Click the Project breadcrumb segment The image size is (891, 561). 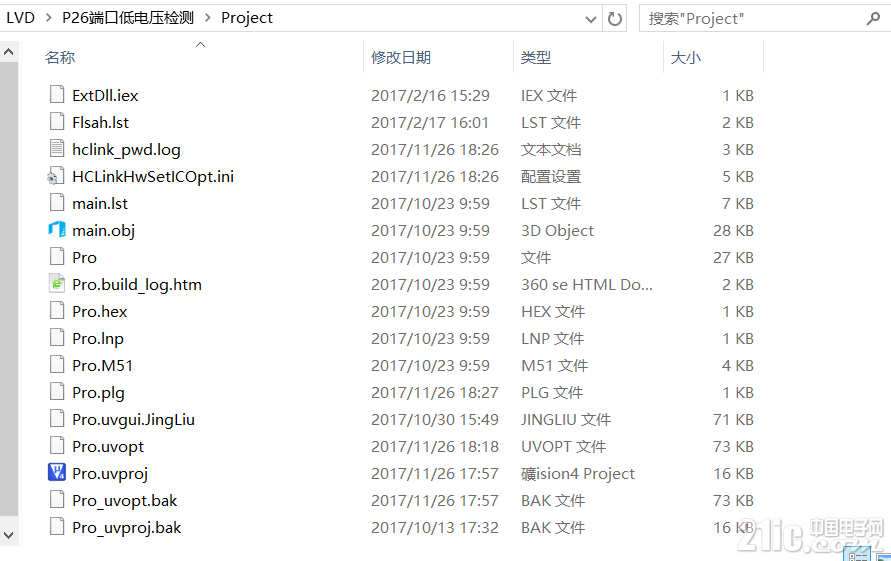click(x=247, y=18)
